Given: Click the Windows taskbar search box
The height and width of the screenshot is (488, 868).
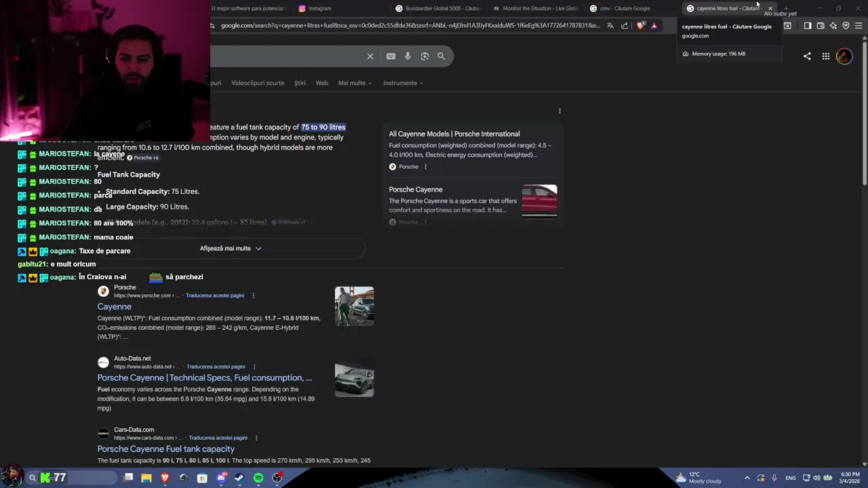Looking at the screenshot, I should tap(73, 478).
